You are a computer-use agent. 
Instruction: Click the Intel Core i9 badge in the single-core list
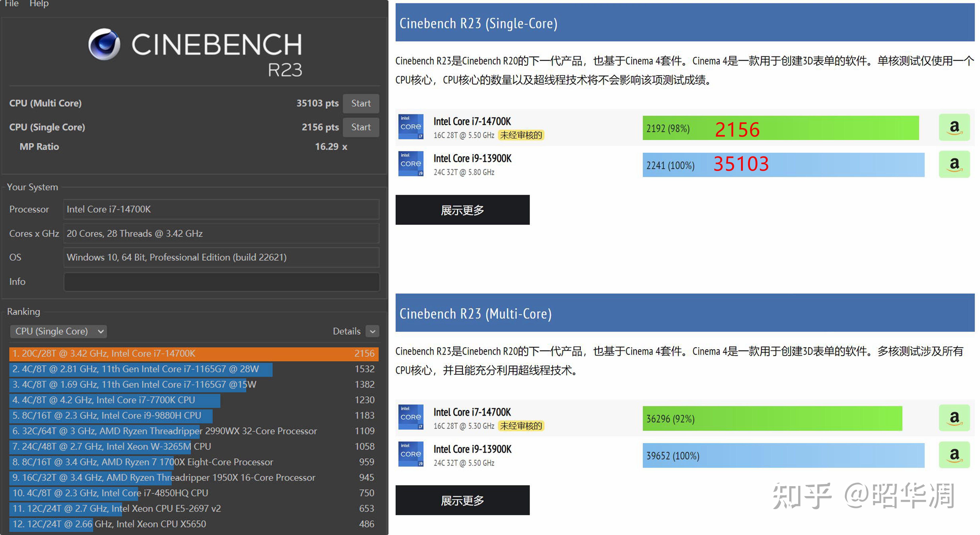(411, 164)
